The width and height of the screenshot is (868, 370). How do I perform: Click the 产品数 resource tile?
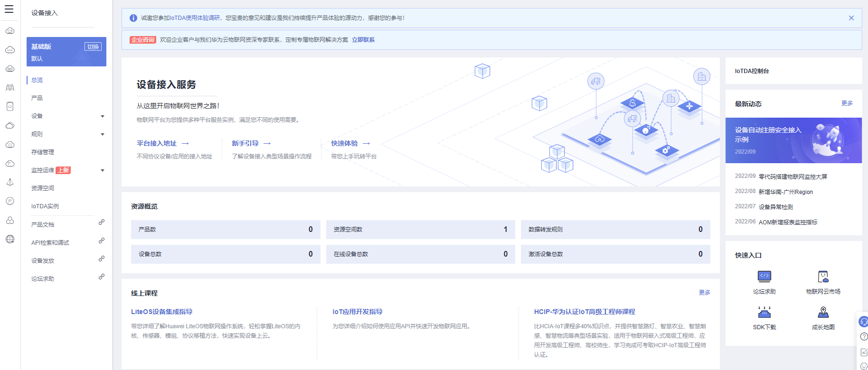[x=226, y=230]
